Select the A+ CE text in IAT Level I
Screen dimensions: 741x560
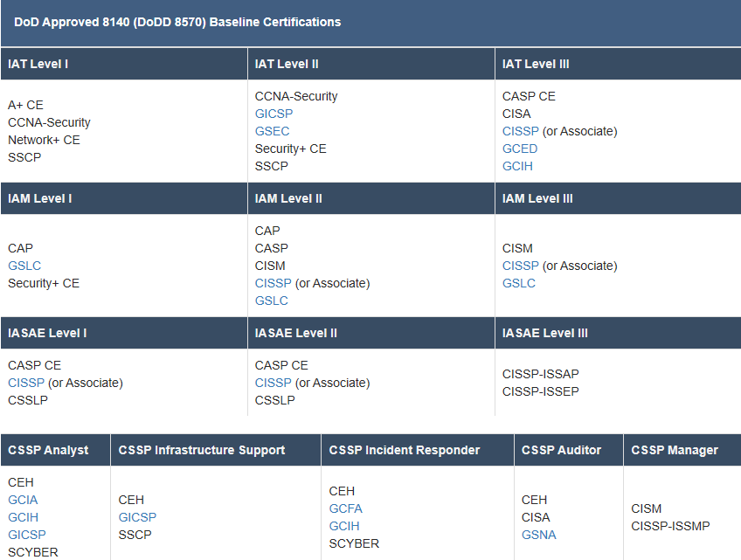tap(25, 105)
